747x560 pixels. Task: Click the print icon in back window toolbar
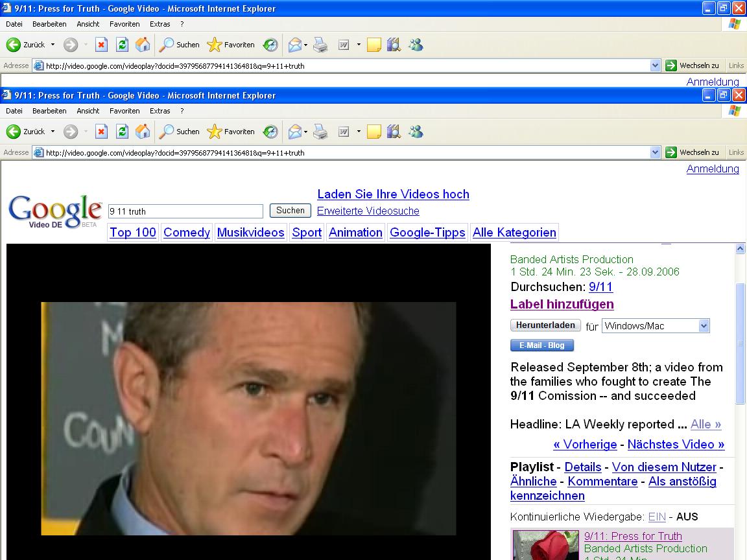tap(320, 45)
